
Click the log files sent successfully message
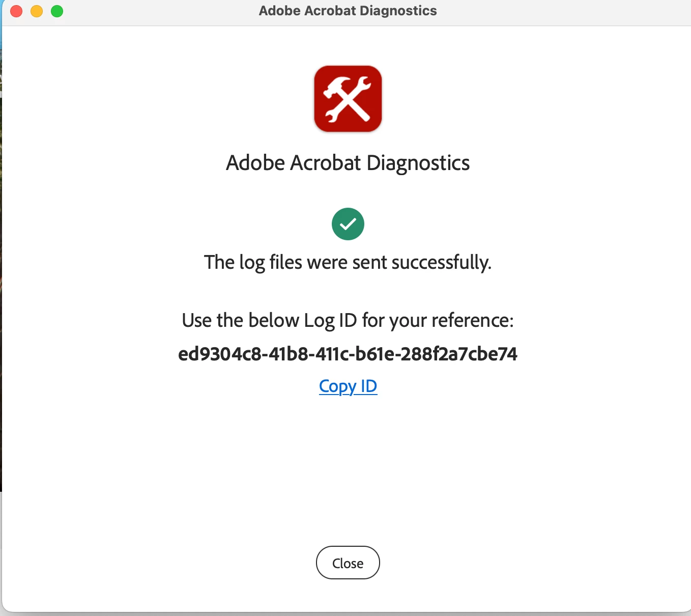[x=348, y=263]
